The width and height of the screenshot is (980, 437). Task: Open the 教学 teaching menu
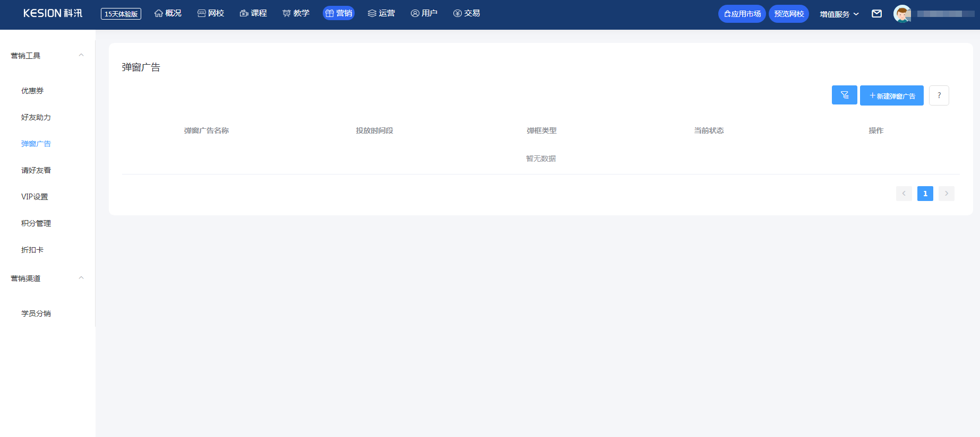coord(296,13)
